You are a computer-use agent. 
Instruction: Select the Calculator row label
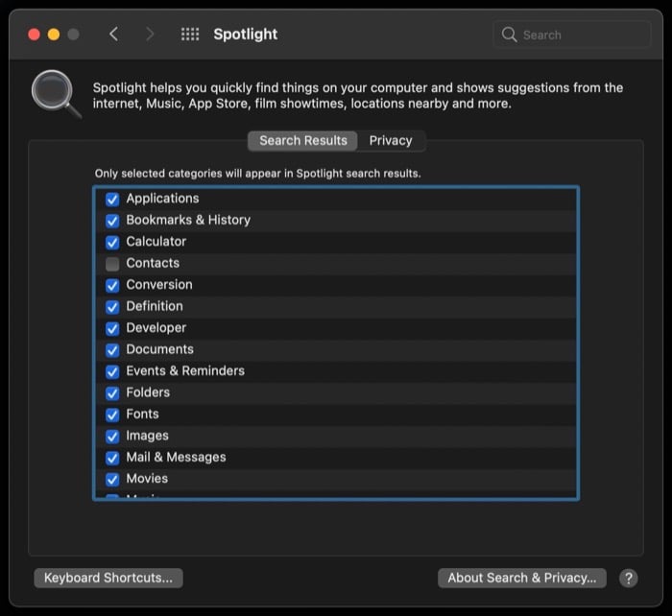[156, 242]
